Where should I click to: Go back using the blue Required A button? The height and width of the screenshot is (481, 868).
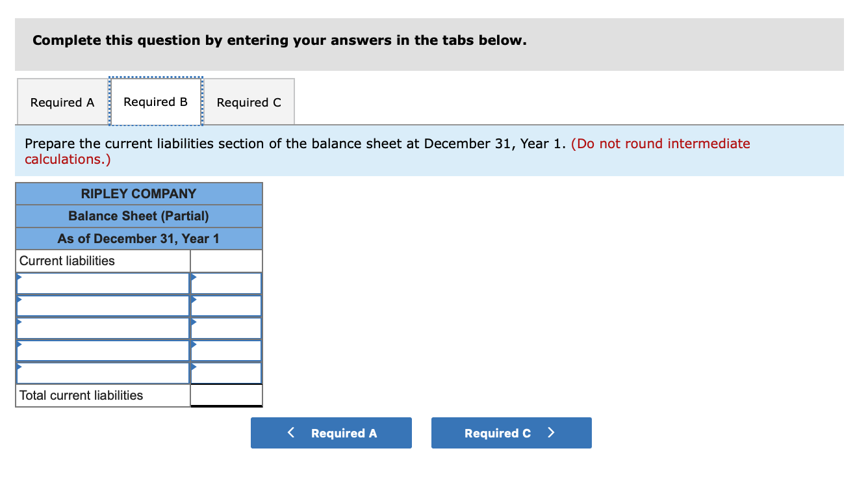point(331,433)
